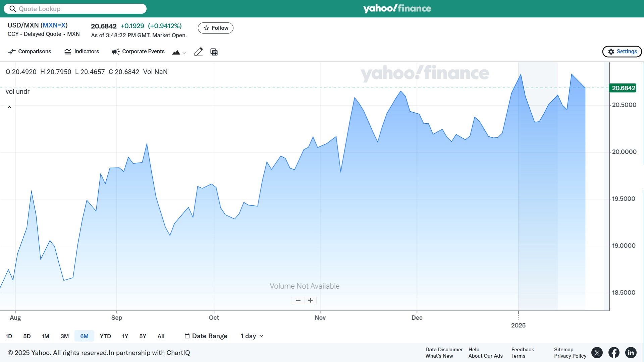Open Yahoo LinkedIn page icon
Viewport: 644px width, 362px height.
(x=631, y=353)
